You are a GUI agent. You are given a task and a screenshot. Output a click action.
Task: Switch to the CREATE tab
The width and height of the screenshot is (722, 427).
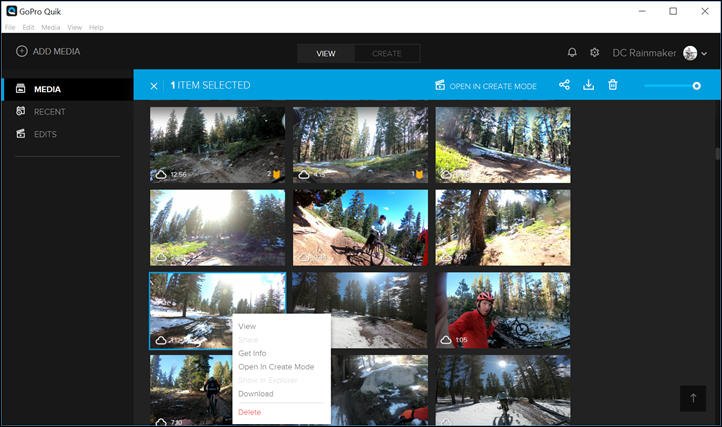[x=386, y=53]
